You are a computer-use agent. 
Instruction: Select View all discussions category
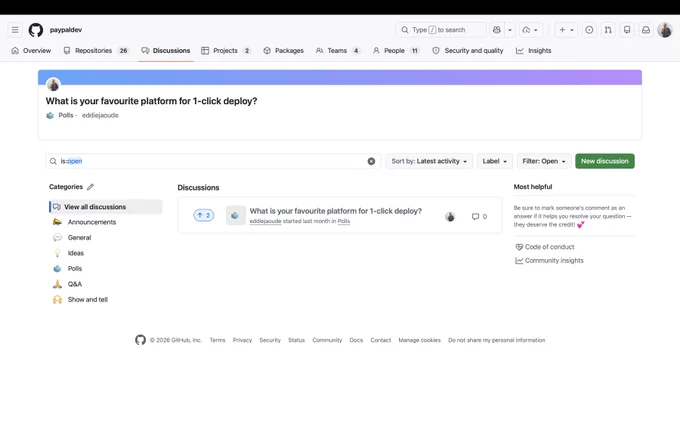(x=105, y=207)
